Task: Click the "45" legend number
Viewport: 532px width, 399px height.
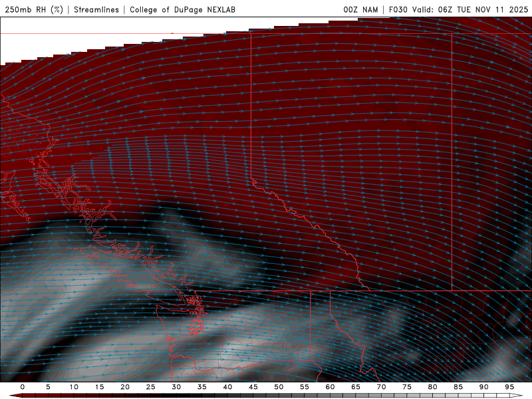Action: (x=253, y=387)
